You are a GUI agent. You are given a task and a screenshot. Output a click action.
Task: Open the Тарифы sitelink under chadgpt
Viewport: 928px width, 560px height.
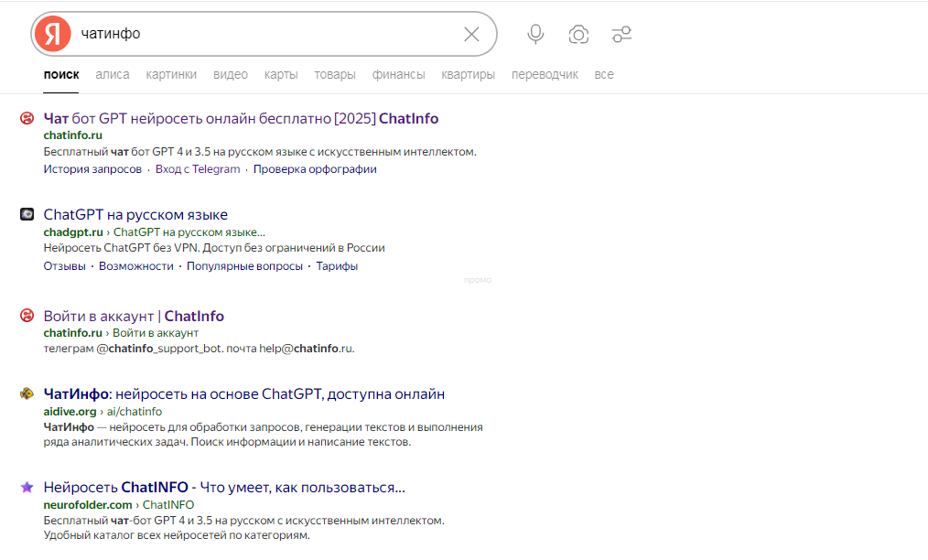tap(337, 266)
